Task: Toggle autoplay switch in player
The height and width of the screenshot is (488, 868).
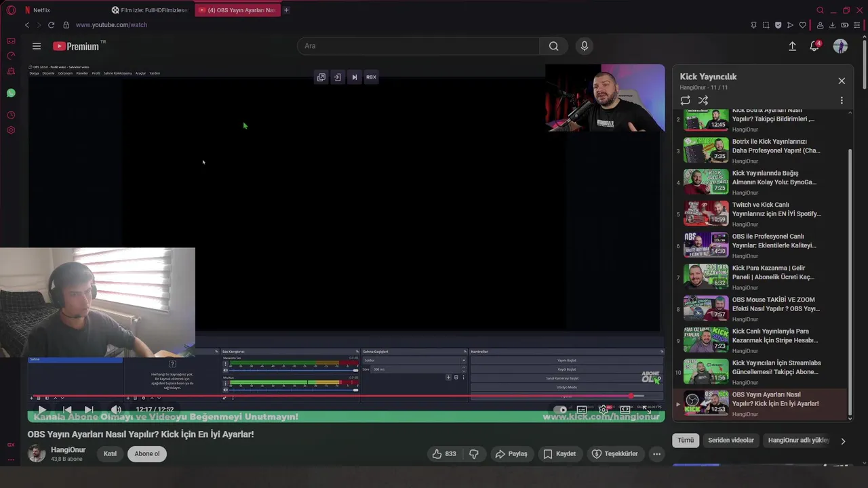Action: coord(560,409)
